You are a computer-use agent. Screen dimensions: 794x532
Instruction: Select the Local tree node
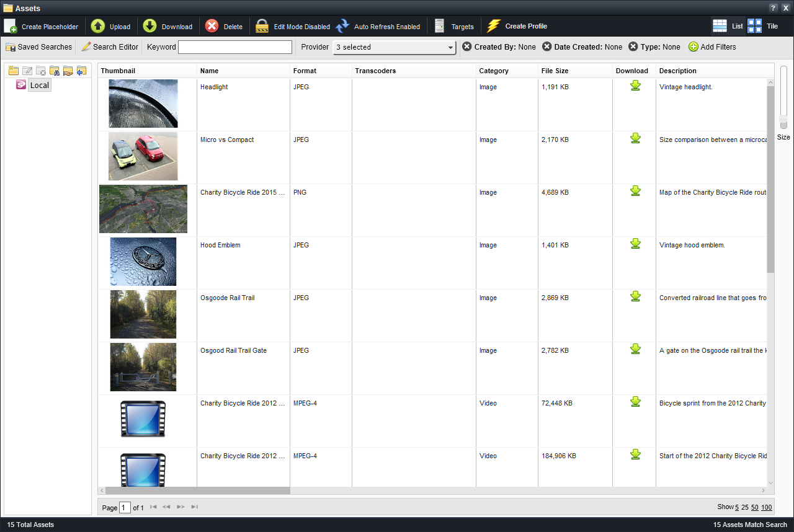click(39, 85)
